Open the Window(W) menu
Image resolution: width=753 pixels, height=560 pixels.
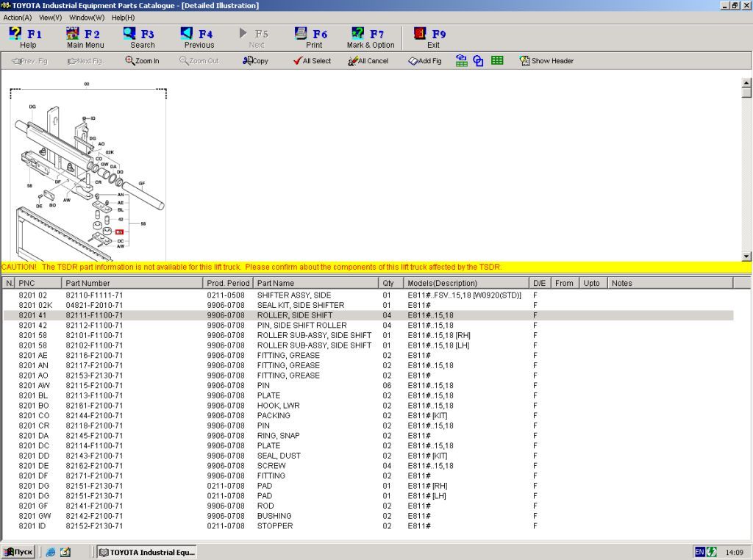[x=87, y=18]
